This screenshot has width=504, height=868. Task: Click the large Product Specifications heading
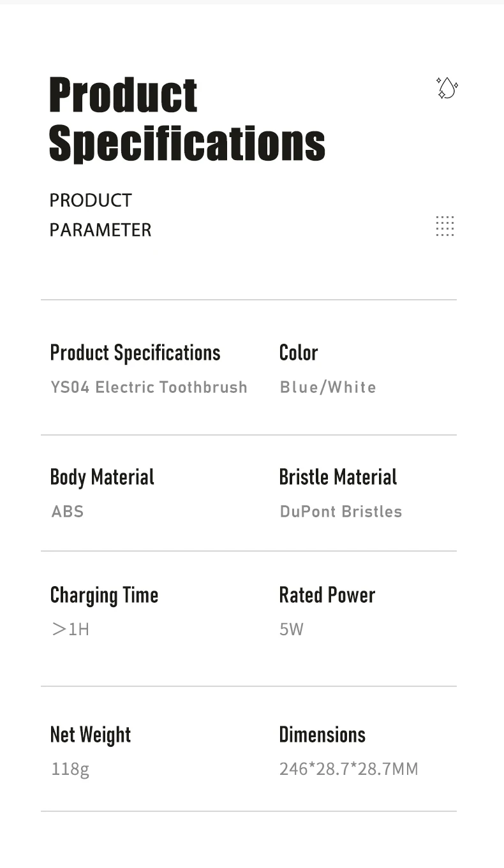point(187,119)
